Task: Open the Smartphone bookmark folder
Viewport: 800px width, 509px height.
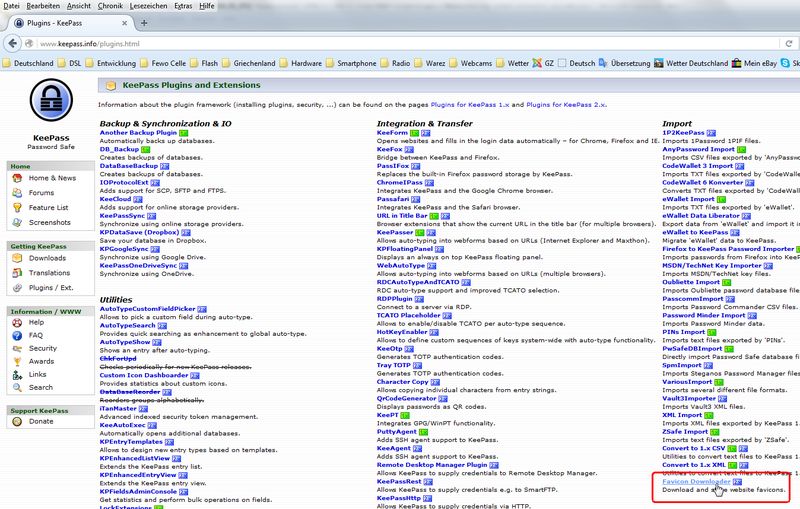Action: click(x=351, y=63)
